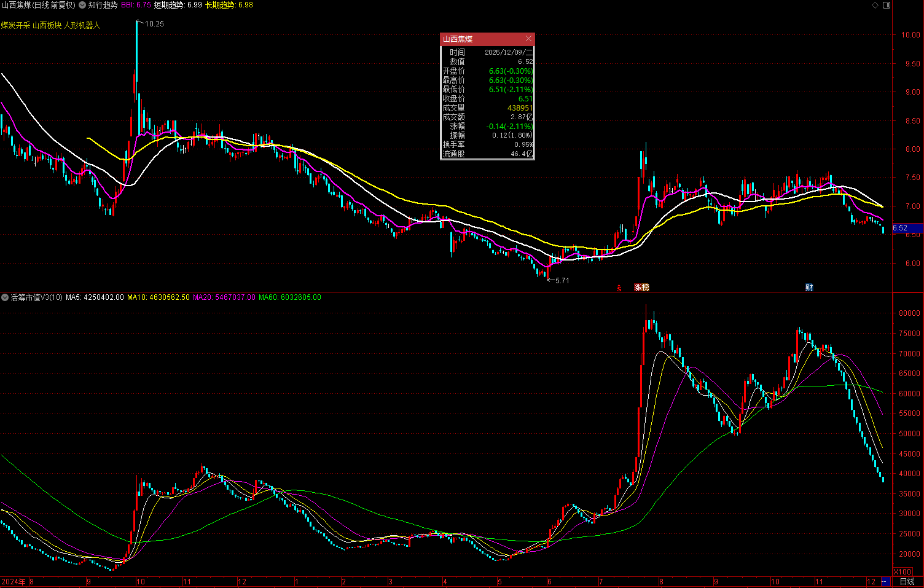
Task: Click the 6.52 current price tag
Action: tap(901, 228)
